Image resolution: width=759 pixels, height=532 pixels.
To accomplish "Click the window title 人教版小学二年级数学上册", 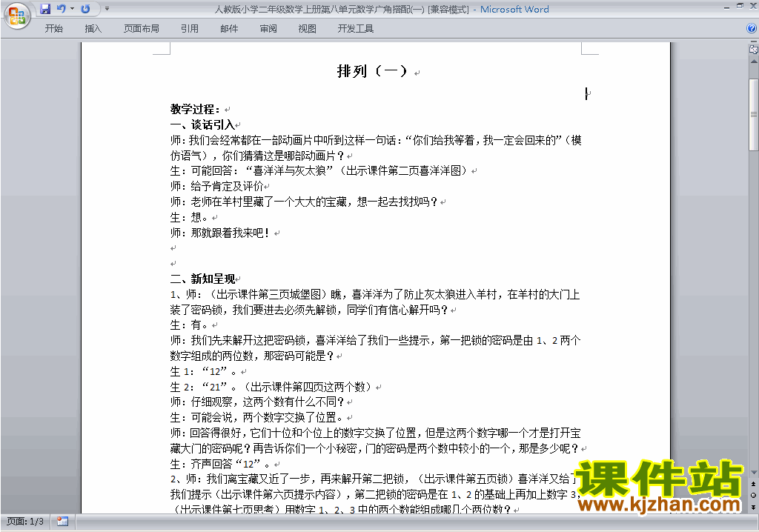I will 342,9.
